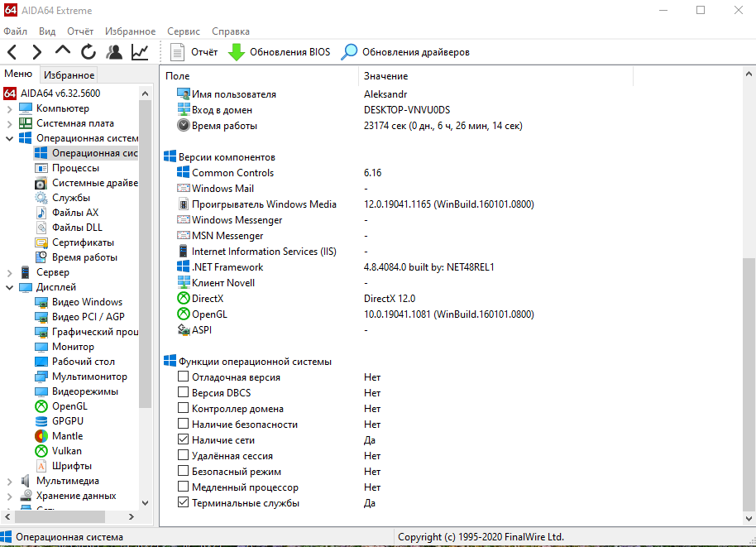Click the green BIOS update arrow icon

pyautogui.click(x=237, y=52)
